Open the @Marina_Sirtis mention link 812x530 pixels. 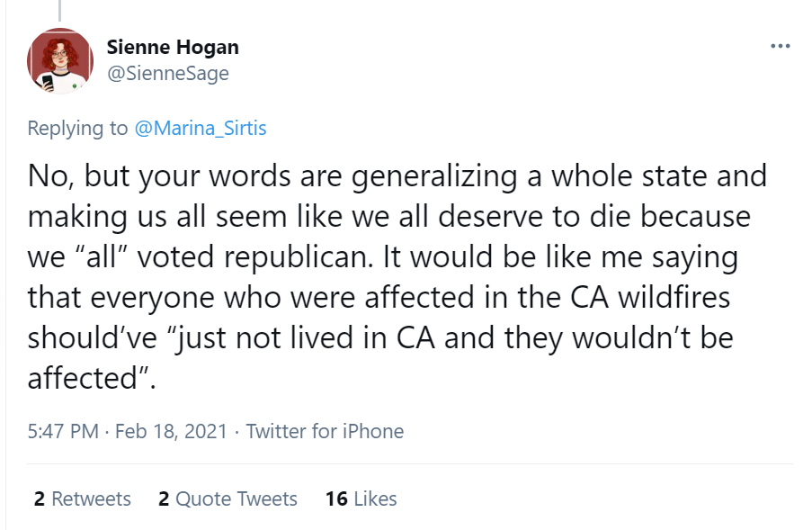point(200,128)
